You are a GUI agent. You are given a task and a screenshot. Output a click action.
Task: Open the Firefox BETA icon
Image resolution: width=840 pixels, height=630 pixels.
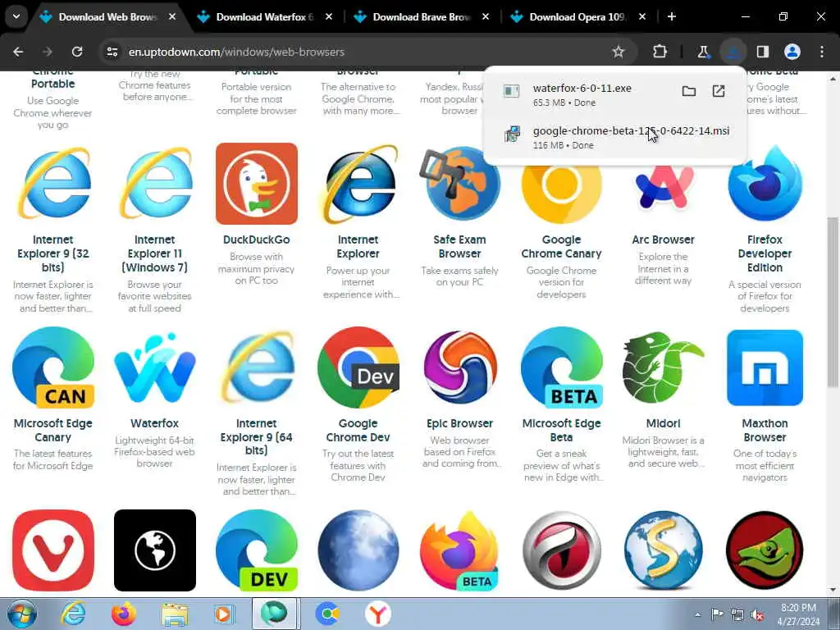[x=459, y=550]
